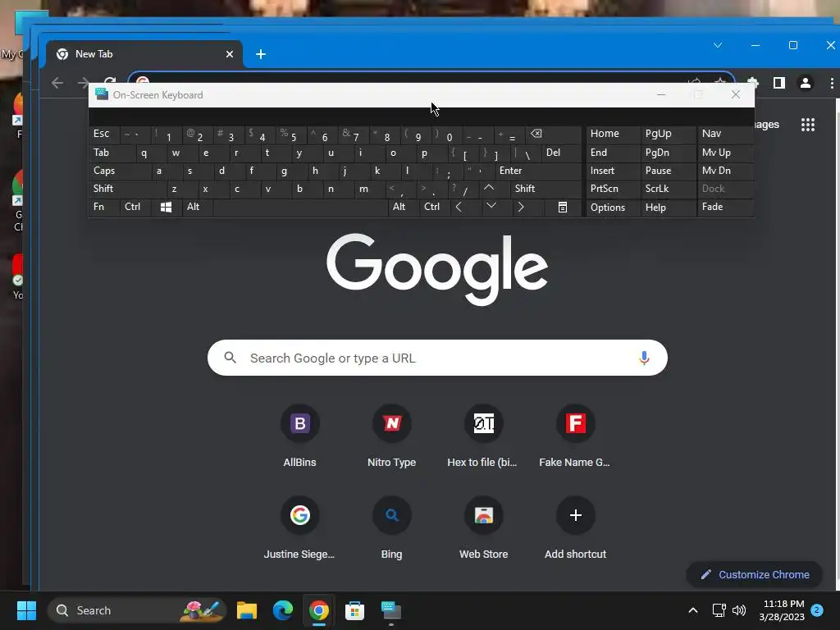Expand Chrome tab search chevron
The height and width of the screenshot is (630, 840).
718,46
